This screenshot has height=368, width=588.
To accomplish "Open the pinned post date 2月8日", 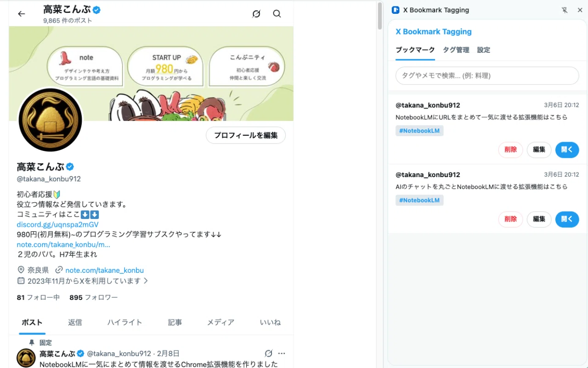I will pos(168,354).
